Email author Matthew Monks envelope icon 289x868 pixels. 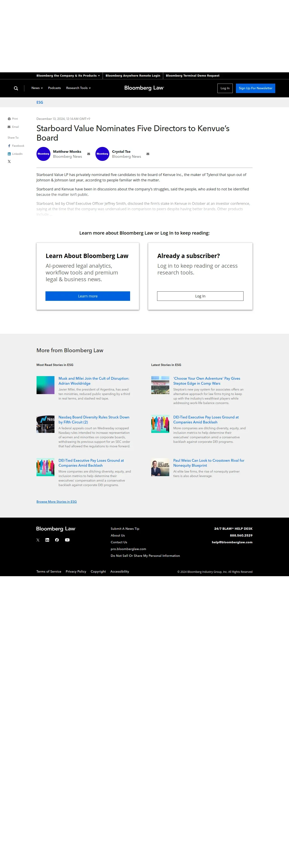(89, 154)
